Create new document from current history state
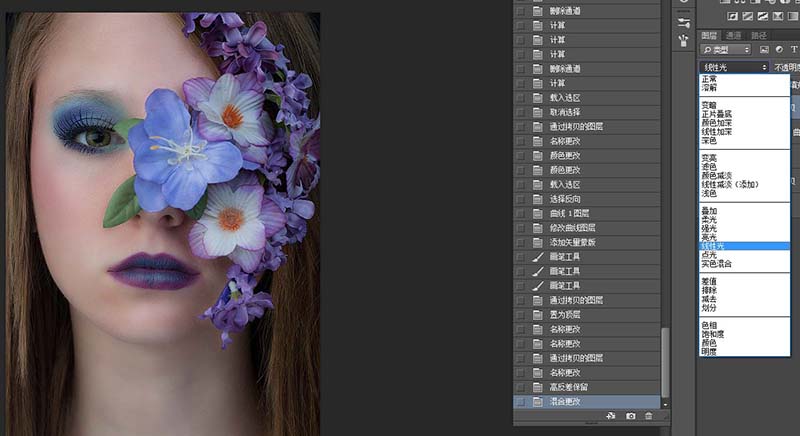Screen dimensions: 800x436 [x=611, y=416]
